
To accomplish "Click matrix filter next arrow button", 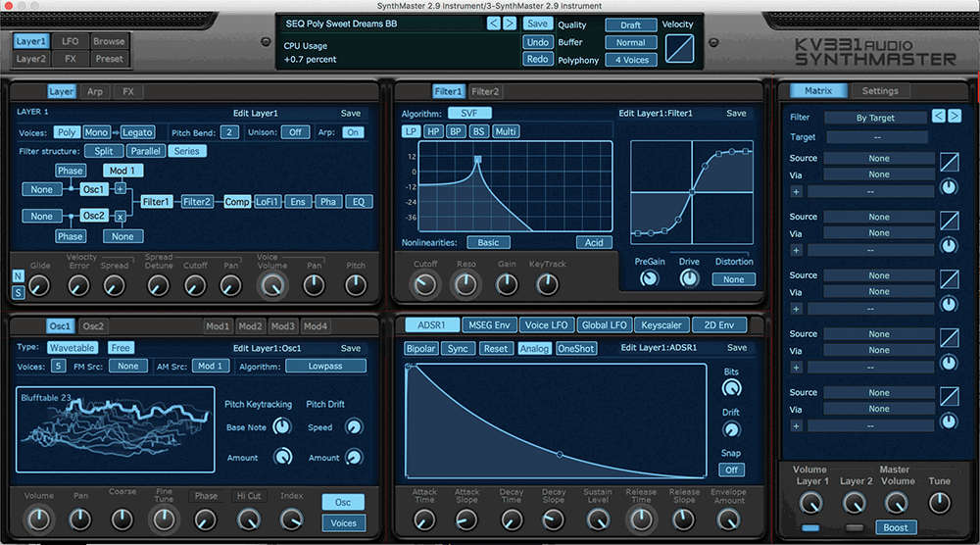I will pos(954,116).
